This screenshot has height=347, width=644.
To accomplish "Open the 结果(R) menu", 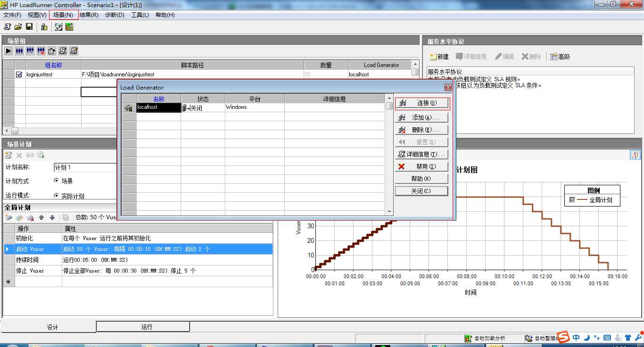I will coord(89,15).
